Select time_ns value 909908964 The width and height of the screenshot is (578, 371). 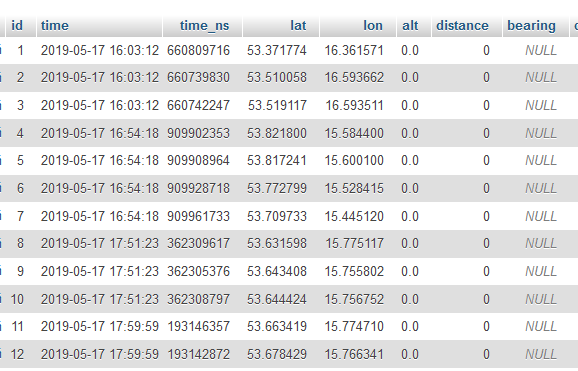pos(198,160)
